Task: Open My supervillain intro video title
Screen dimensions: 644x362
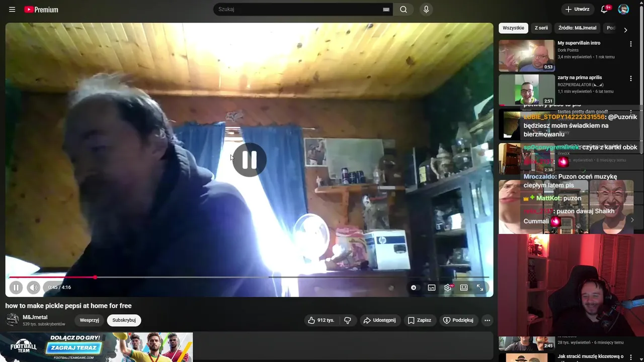Action: [579, 43]
